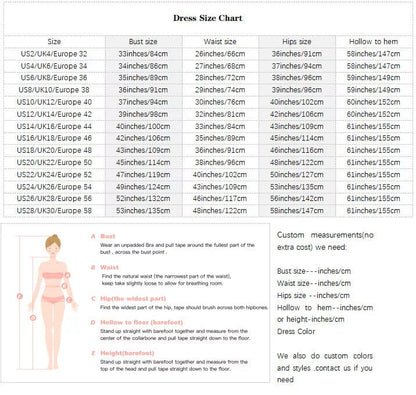Select waist cell "48inches/122cm" in US28 row

(x=220, y=211)
